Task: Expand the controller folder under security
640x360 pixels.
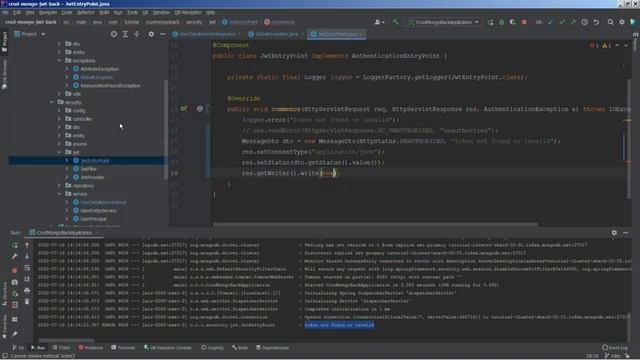Action: [59, 119]
